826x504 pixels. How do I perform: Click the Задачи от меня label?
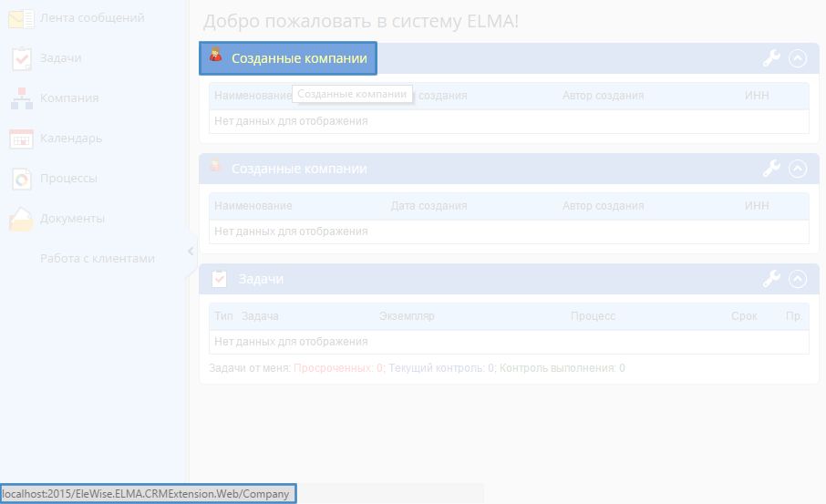250,368
